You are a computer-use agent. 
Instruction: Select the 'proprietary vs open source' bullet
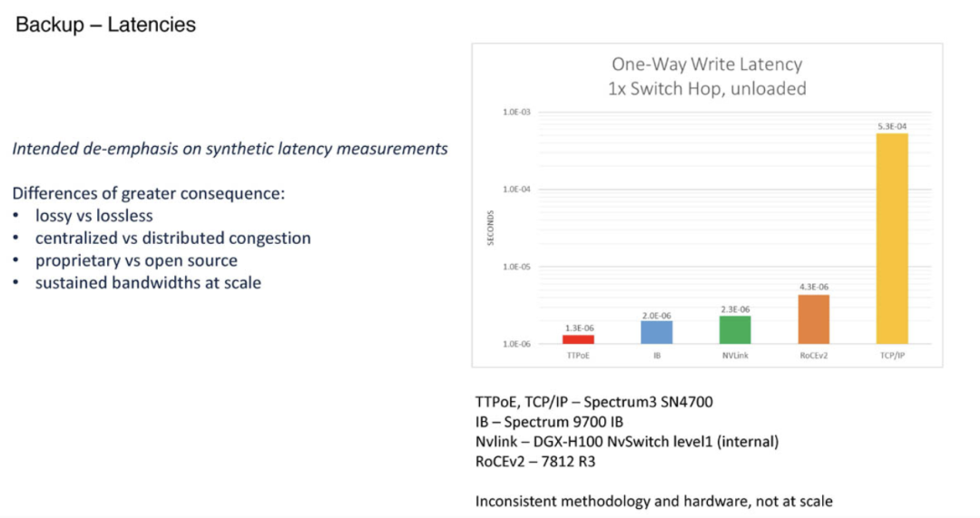[x=136, y=260]
